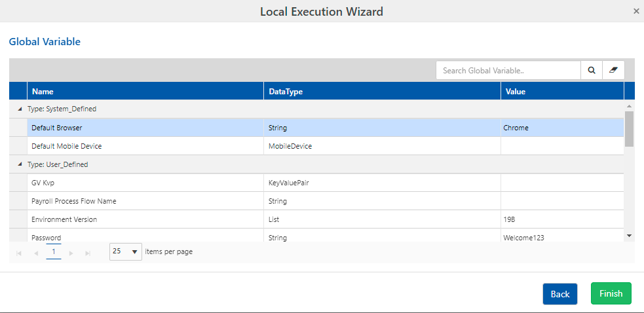Open the items per page dropdown

click(126, 251)
